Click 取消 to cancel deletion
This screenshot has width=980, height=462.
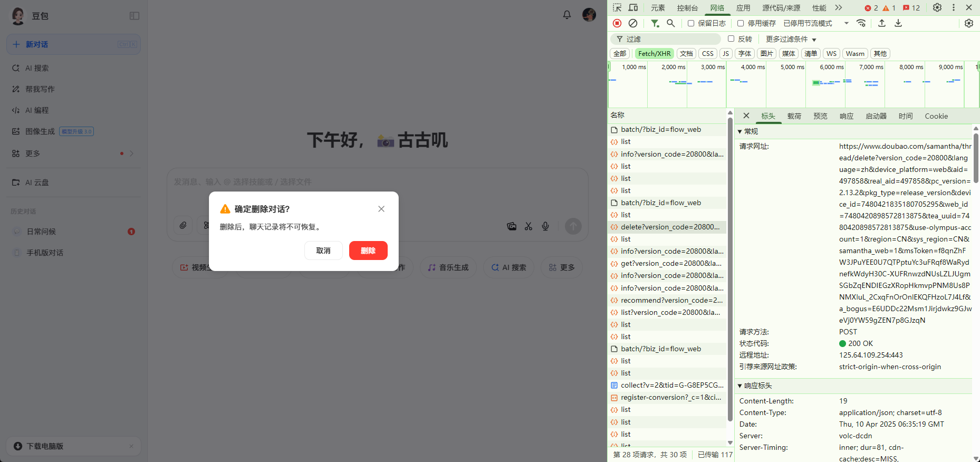(x=323, y=251)
